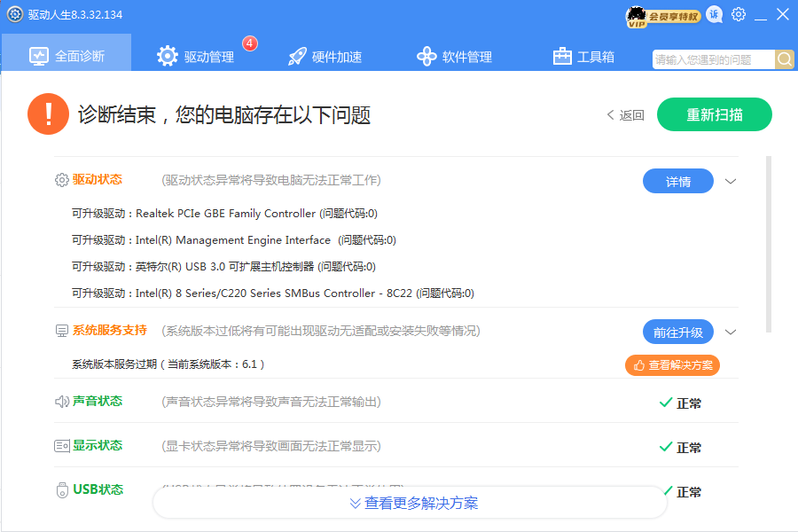Click 系统版本服务过期 text line
798x532 pixels.
pos(168,364)
